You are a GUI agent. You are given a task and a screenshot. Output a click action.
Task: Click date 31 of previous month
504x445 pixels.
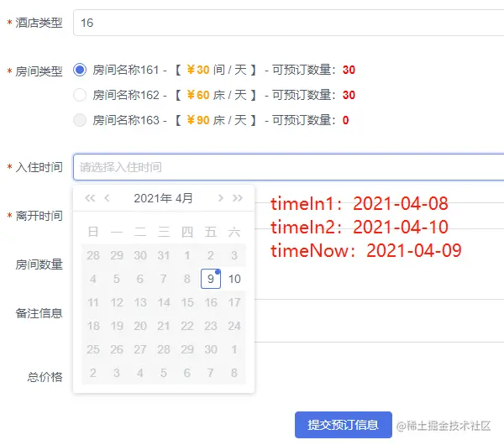coord(164,255)
